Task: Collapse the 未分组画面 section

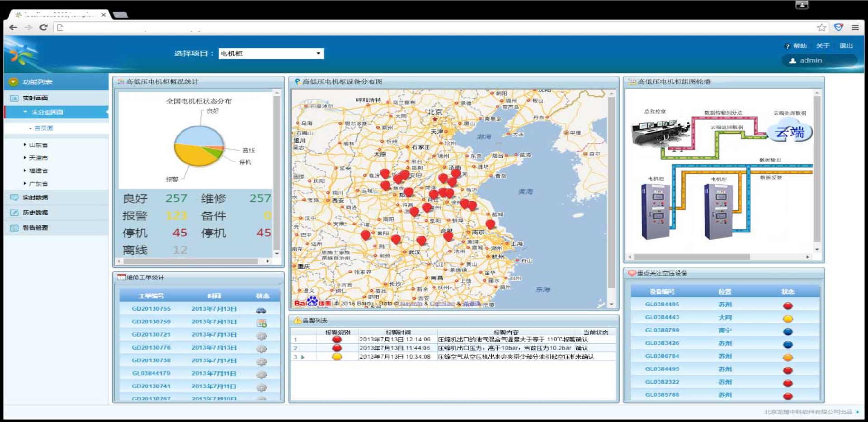Action: 25,112
